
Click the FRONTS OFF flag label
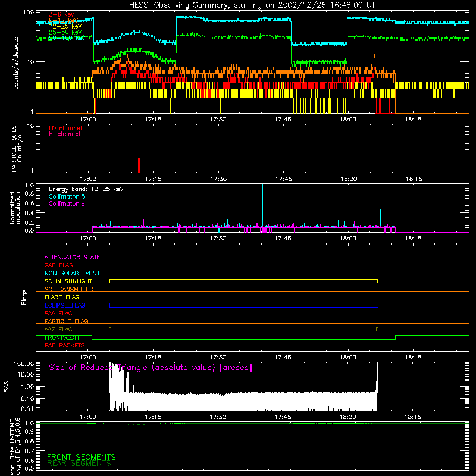(x=62, y=337)
